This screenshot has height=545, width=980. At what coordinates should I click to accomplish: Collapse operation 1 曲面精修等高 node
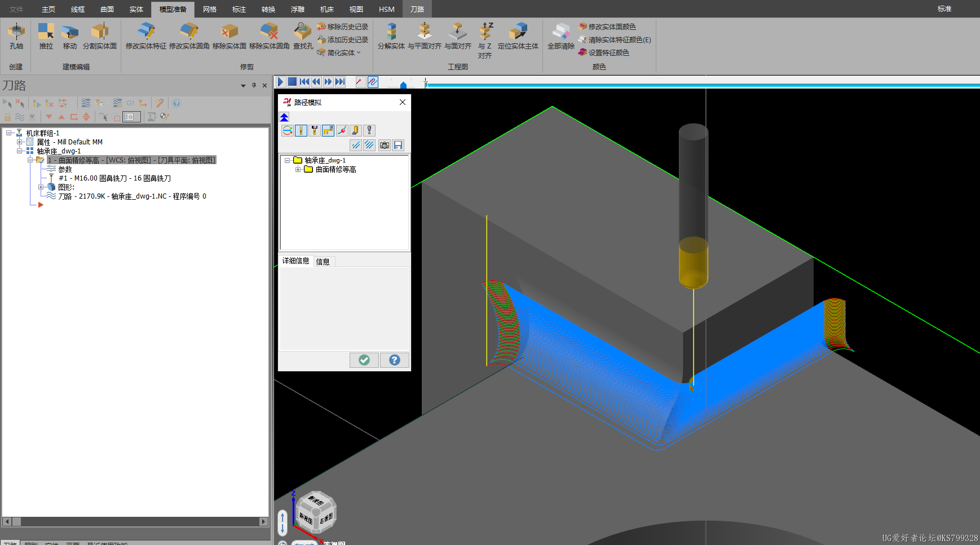[x=30, y=160]
